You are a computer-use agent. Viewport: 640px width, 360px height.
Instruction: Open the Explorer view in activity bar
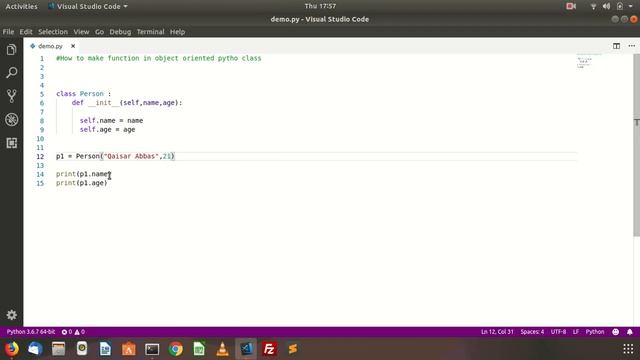click(x=11, y=50)
